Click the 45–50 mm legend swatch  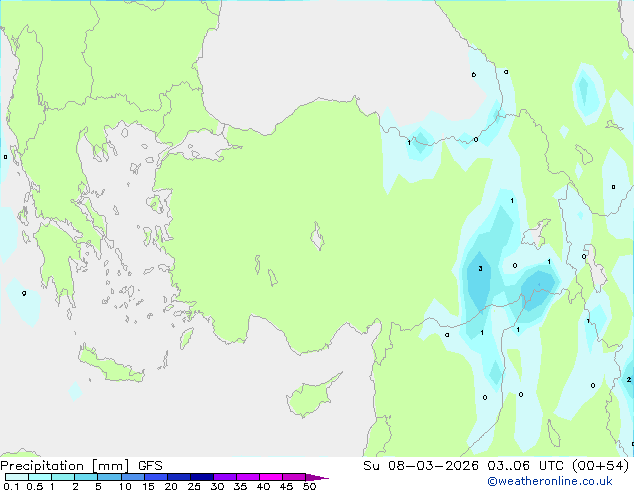click(x=294, y=477)
